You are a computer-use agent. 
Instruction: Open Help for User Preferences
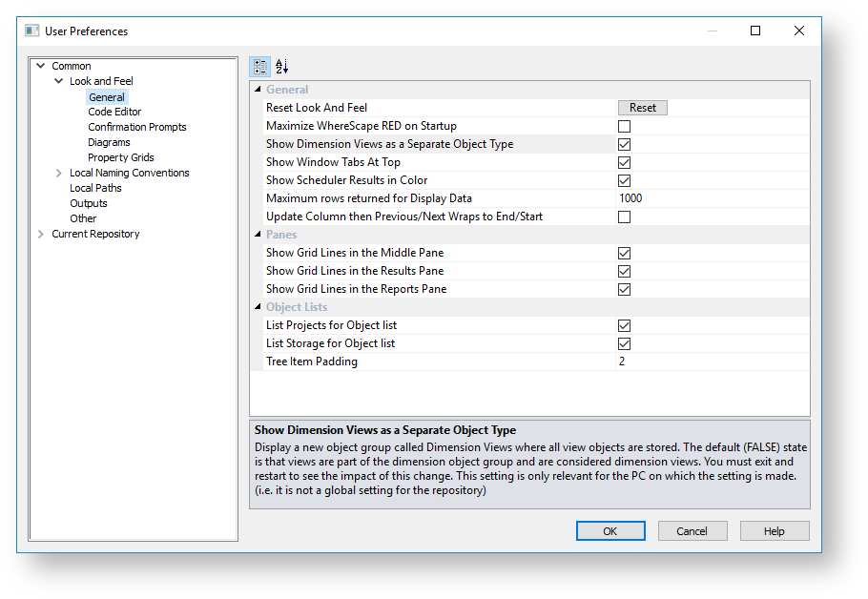[774, 531]
